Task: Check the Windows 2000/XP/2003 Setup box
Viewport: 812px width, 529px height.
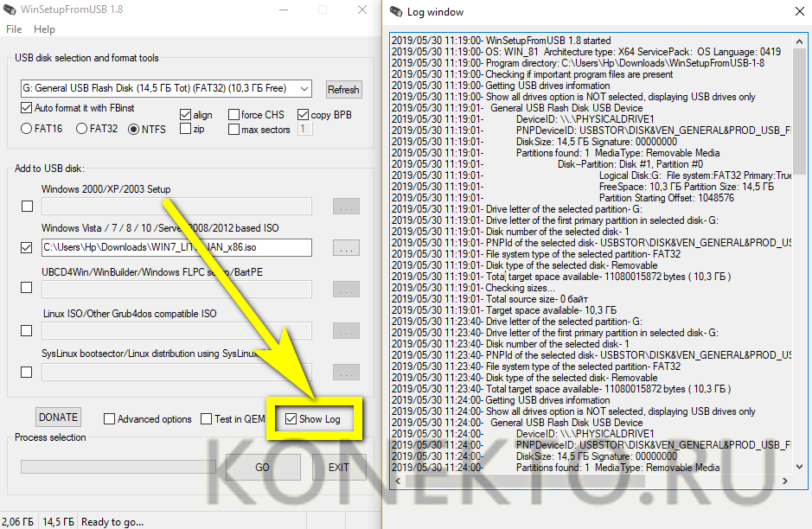Action: (x=27, y=206)
